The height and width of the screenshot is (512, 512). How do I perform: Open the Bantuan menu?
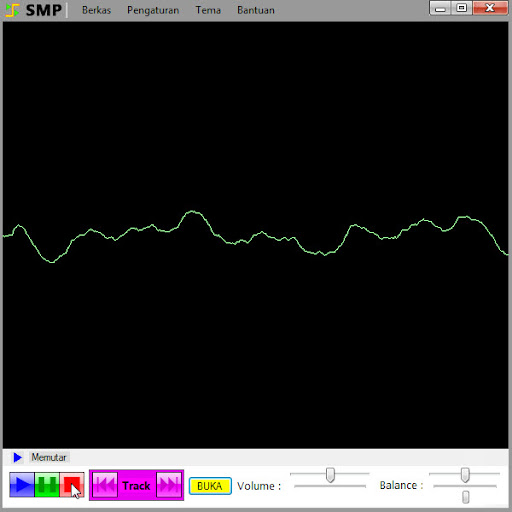(x=256, y=10)
